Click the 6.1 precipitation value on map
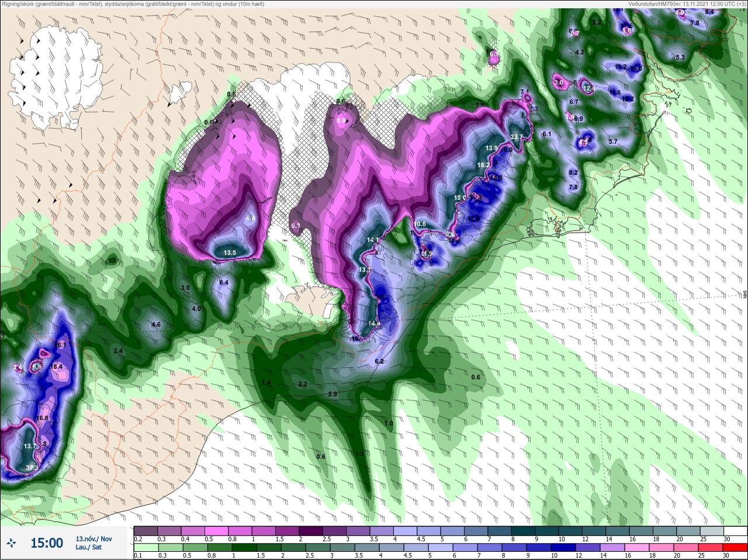The height and width of the screenshot is (560, 748). click(x=547, y=134)
